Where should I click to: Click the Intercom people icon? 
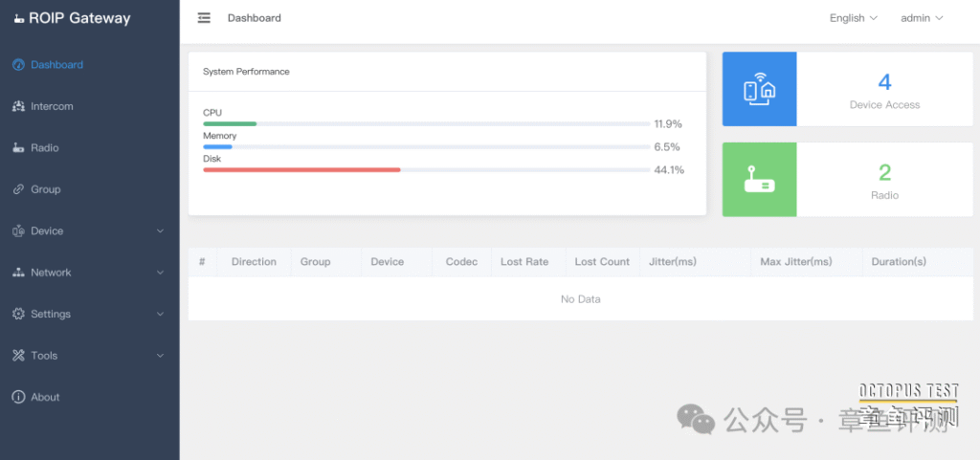[18, 106]
